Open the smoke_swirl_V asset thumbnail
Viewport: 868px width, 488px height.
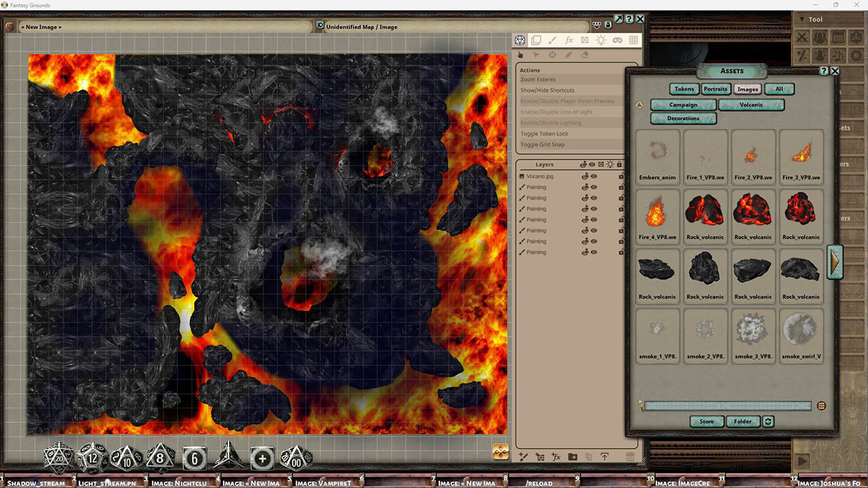click(801, 332)
